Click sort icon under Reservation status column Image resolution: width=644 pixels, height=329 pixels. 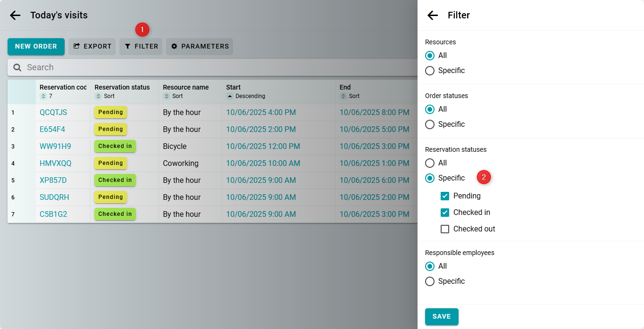click(99, 96)
